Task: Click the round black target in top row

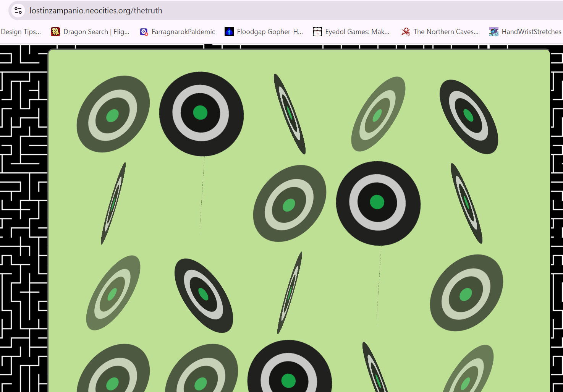Action: tap(201, 113)
